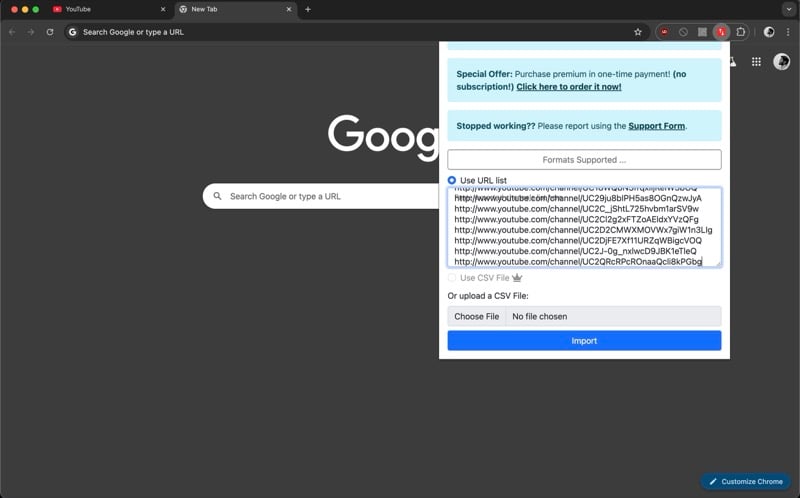Open the Chrome profile avatar in toolbar
The image size is (800, 498).
click(769, 32)
